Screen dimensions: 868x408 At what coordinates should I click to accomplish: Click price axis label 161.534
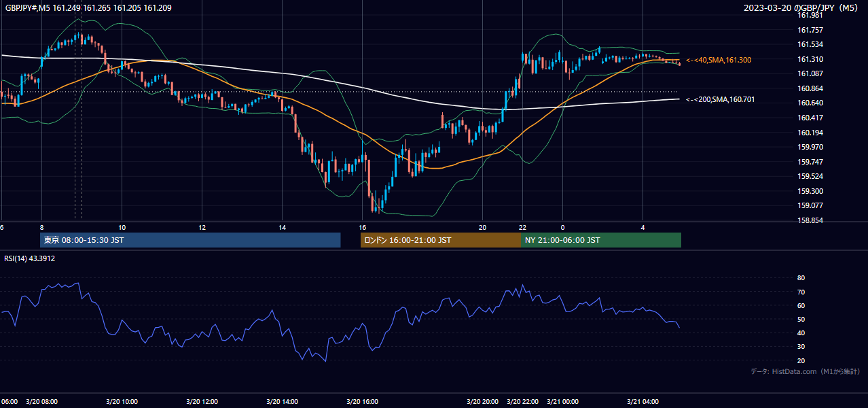810,45
